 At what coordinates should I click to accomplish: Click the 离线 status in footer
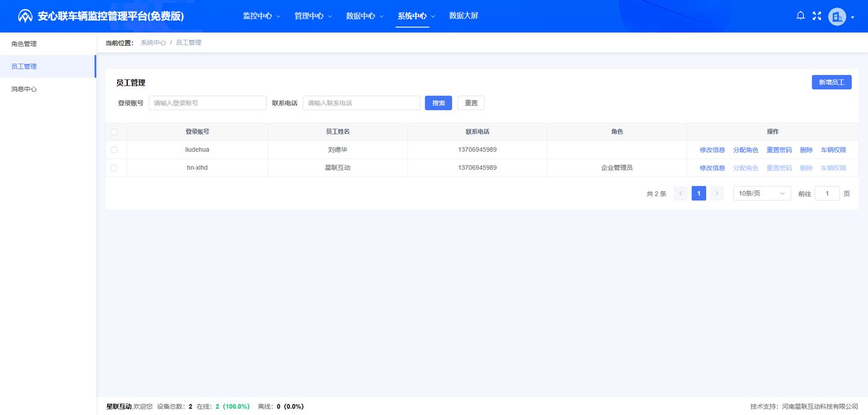coord(281,407)
